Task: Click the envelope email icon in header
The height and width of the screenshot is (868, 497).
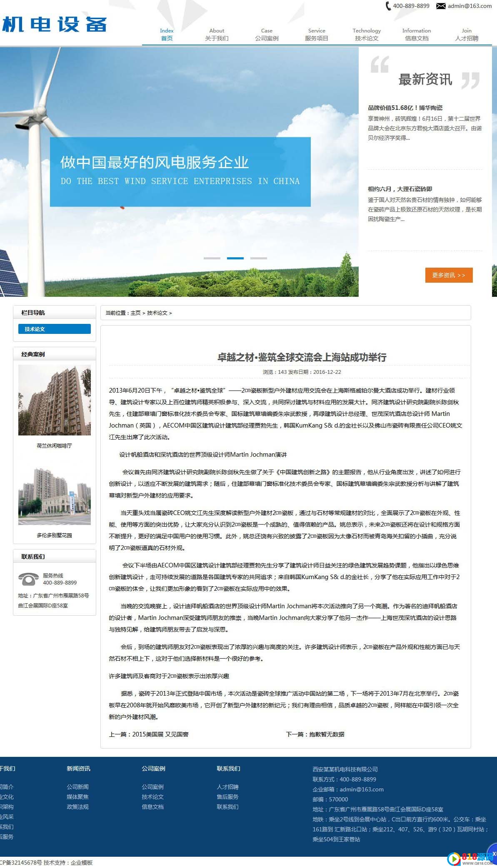Action: click(441, 6)
